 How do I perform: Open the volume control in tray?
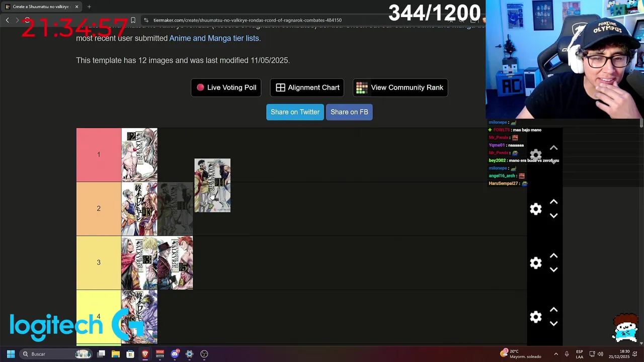[x=600, y=354]
